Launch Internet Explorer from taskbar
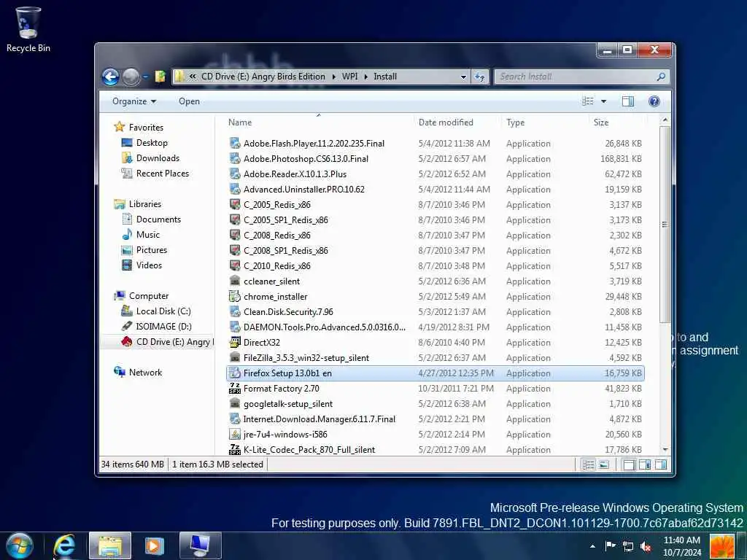This screenshot has height=560, width=747. [x=64, y=545]
